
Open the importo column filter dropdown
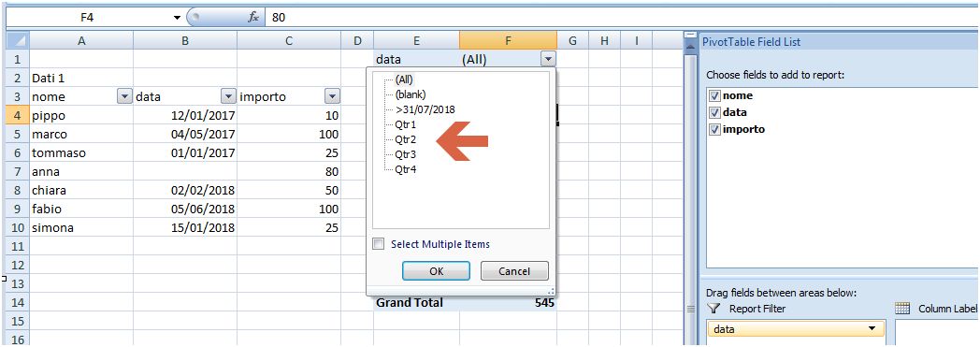coord(332,97)
